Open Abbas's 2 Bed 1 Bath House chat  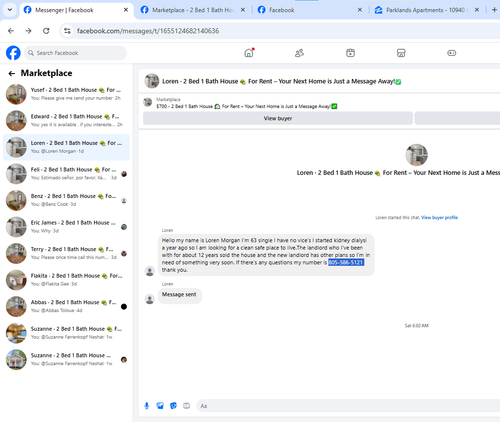tap(66, 306)
